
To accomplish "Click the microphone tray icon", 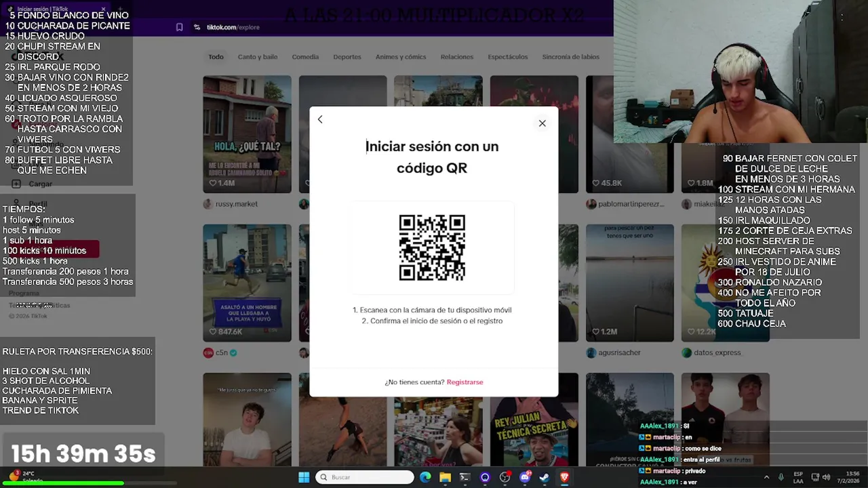I will tap(781, 477).
